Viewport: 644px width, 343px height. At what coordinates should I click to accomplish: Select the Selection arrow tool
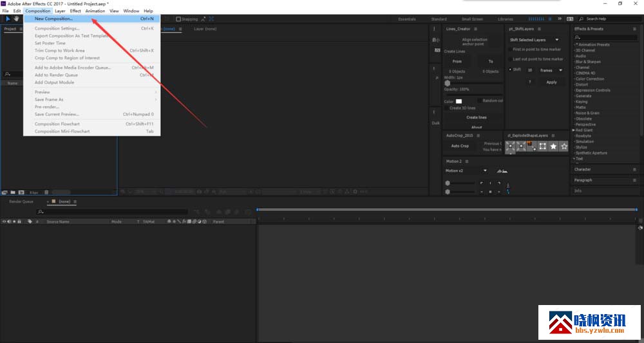click(x=8, y=19)
